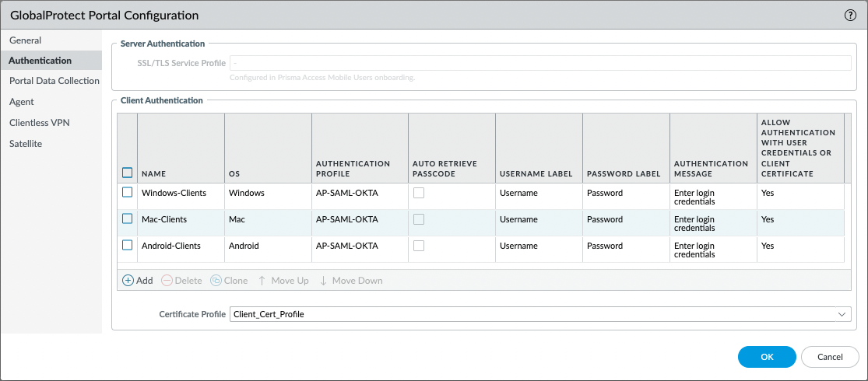Go to the Agent tab
Image resolution: width=868 pixels, height=381 pixels.
22,102
